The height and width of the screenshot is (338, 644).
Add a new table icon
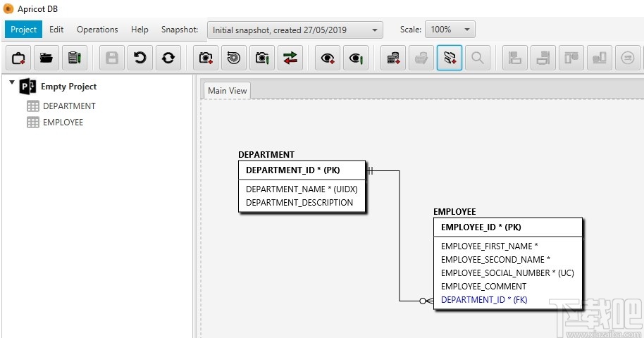tap(393, 58)
